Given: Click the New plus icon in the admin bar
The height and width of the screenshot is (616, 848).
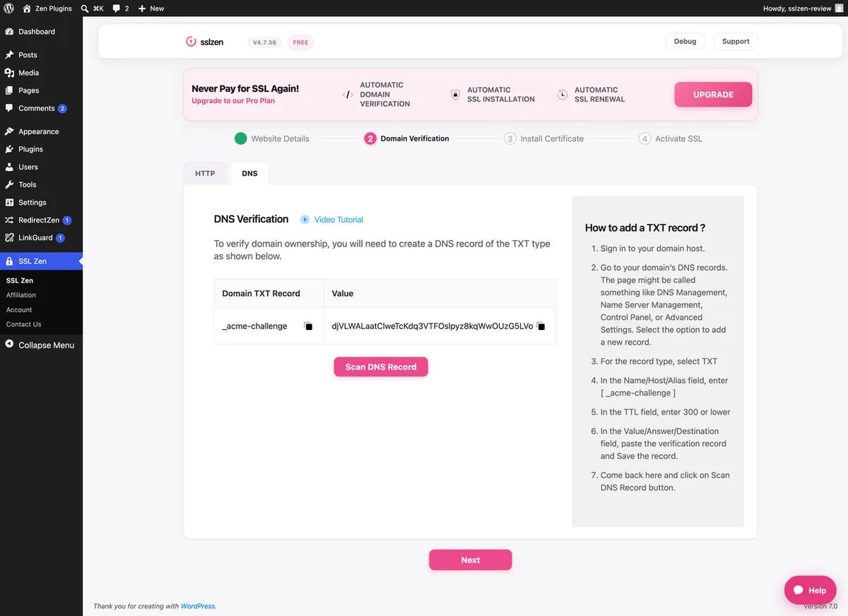Looking at the screenshot, I should point(141,8).
